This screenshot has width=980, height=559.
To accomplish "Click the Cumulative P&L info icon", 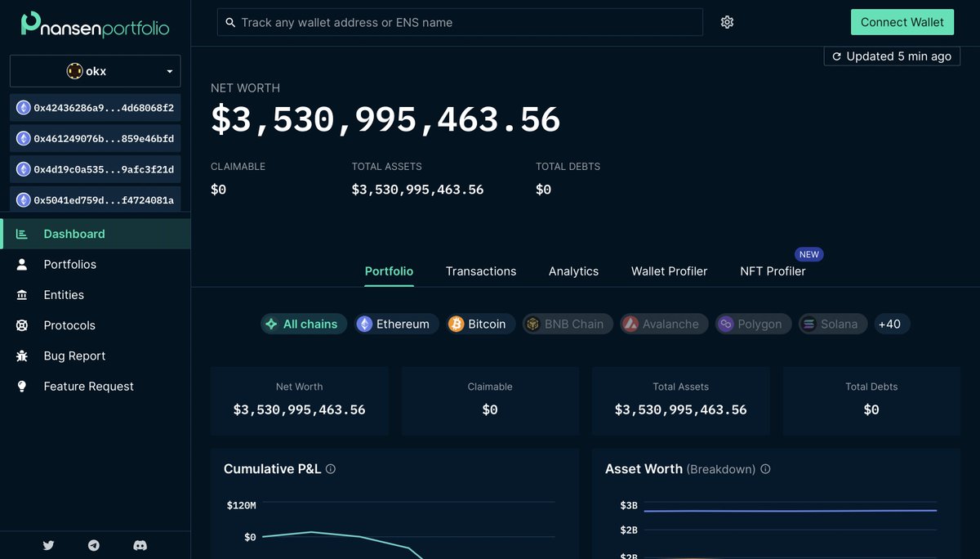I will point(331,469).
